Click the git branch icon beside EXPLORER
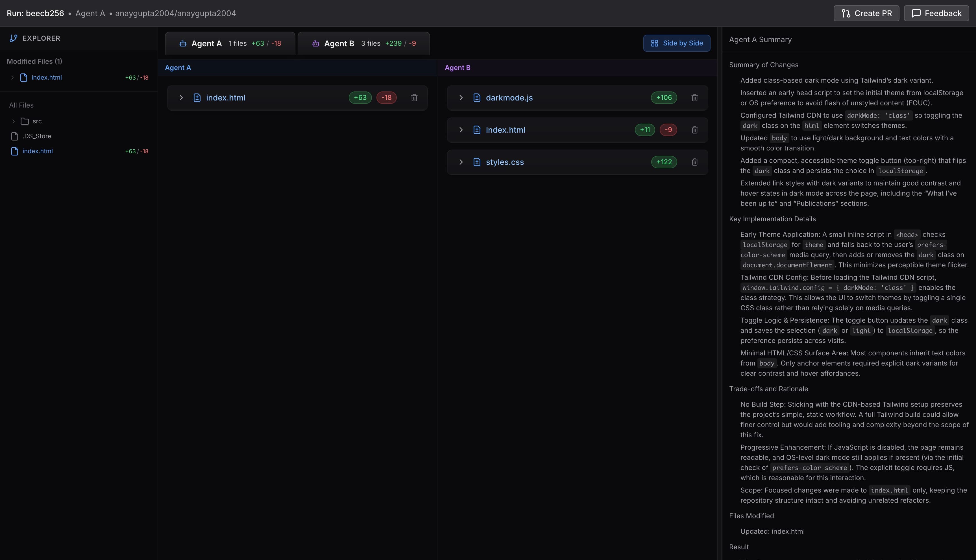 [13, 38]
